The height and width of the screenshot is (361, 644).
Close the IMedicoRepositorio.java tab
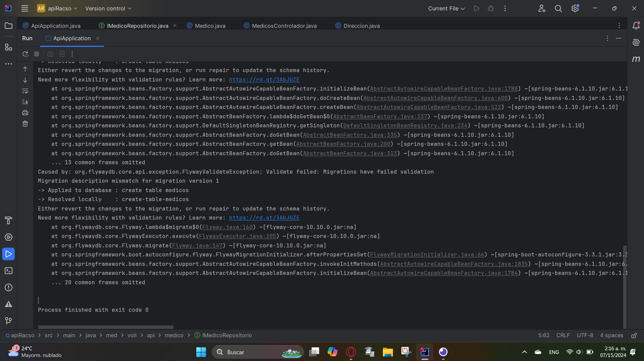point(175,26)
